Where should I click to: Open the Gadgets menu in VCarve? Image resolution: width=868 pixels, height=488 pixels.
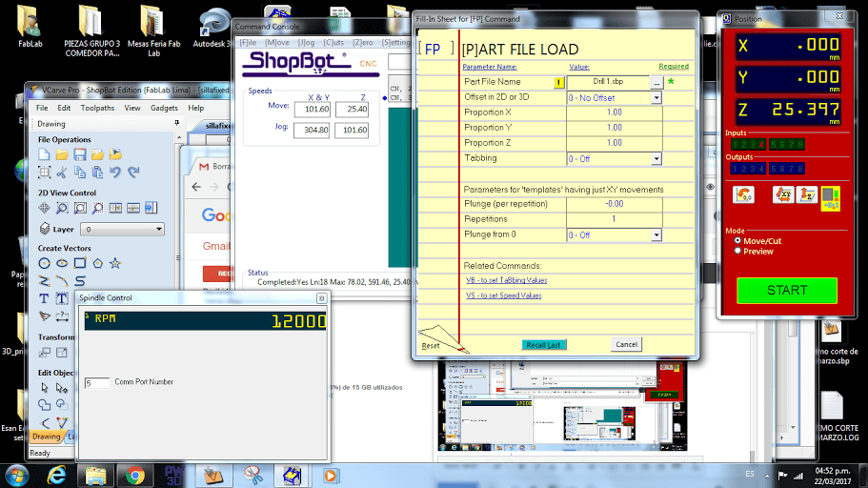click(164, 108)
